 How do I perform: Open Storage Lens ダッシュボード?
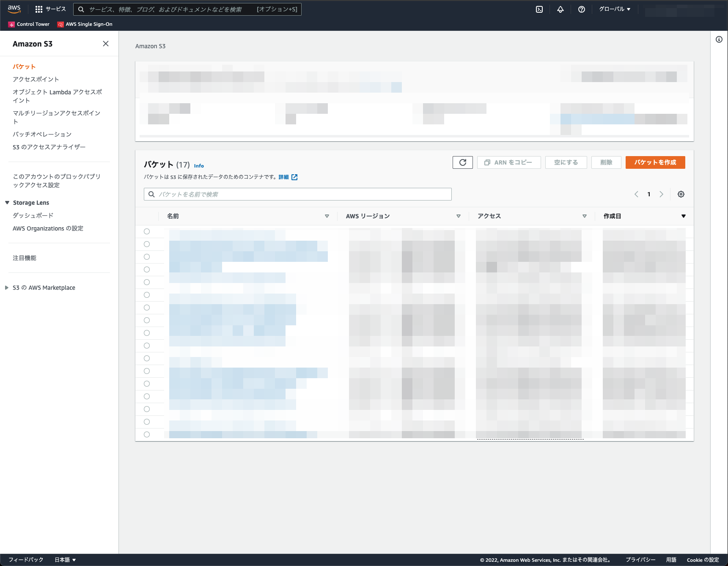coord(33,215)
